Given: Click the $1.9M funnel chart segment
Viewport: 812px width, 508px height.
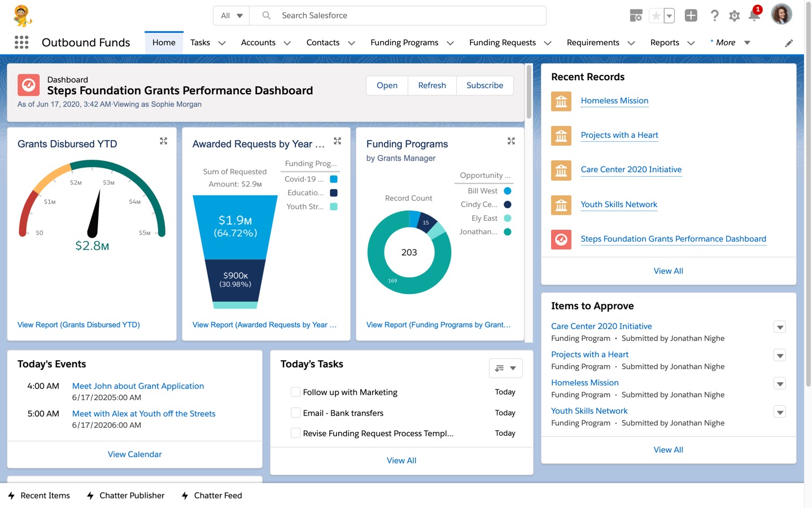Looking at the screenshot, I should coord(235,227).
